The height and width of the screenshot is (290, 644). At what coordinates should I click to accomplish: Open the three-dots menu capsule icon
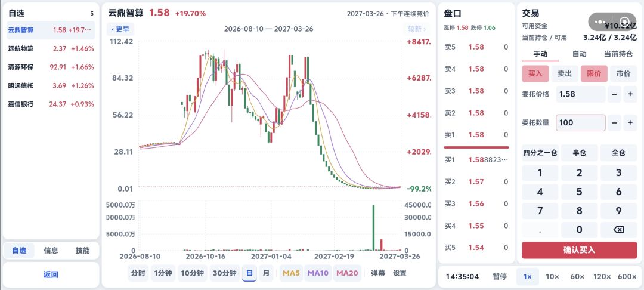coord(600,21)
